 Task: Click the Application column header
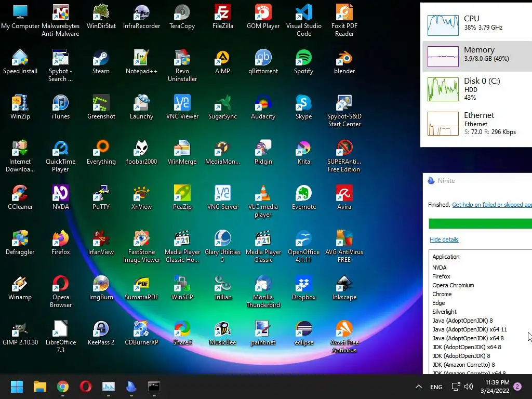(446, 257)
